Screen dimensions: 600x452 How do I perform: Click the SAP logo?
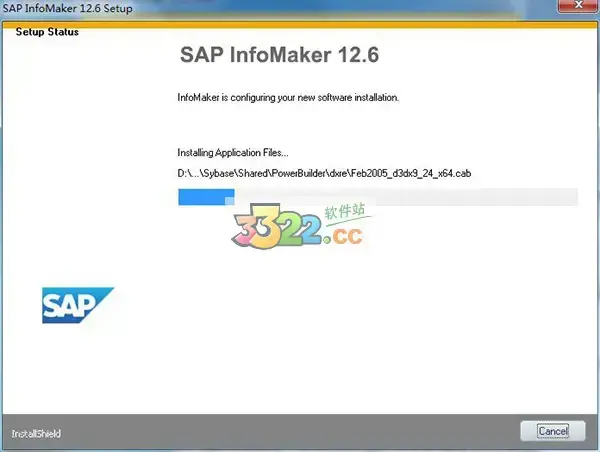pyautogui.click(x=78, y=305)
